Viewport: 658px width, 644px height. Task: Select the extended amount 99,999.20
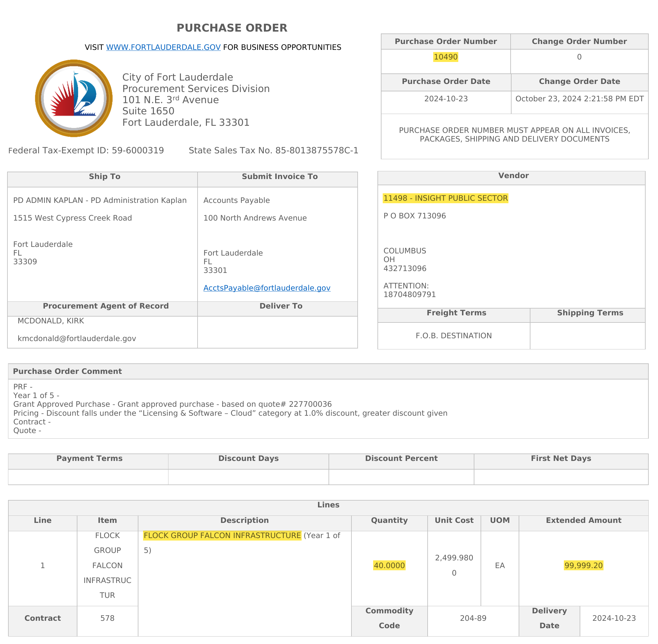(x=584, y=566)
